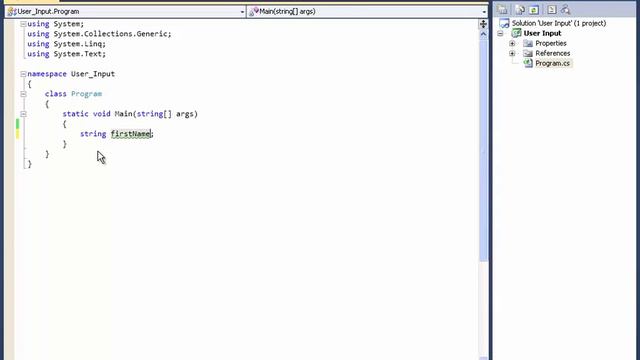The height and width of the screenshot is (360, 640).
Task: Place the cursor after firstName in the code
Action: [x=151, y=134]
